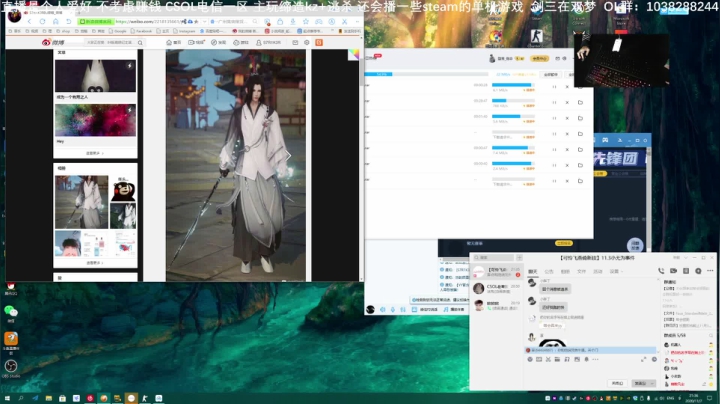Image resolution: width=720 pixels, height=404 pixels.
Task: Expand QQ group Settings dropdown
Action: pyautogui.click(x=616, y=271)
